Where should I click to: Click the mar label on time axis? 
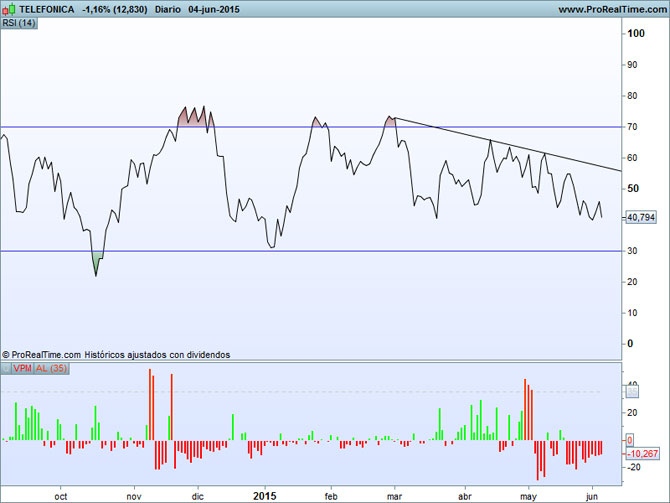tap(394, 497)
